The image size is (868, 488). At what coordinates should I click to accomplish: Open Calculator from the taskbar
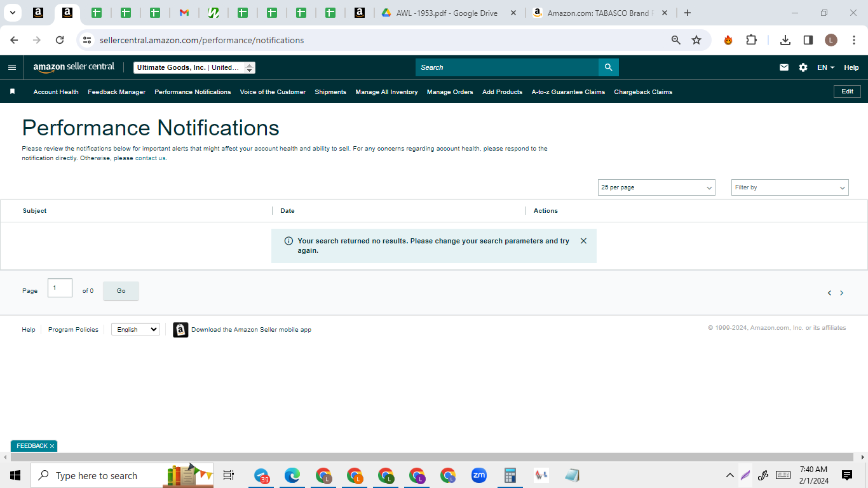[509, 475]
